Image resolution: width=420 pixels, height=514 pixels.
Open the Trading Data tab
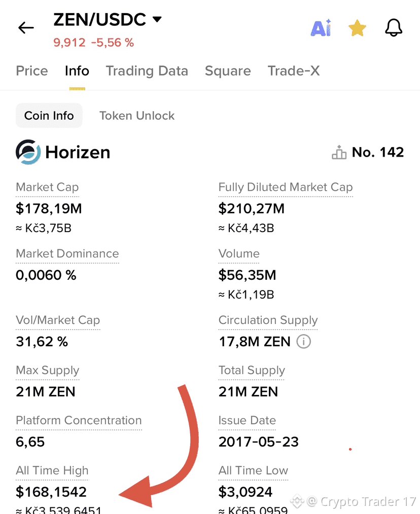(x=147, y=71)
